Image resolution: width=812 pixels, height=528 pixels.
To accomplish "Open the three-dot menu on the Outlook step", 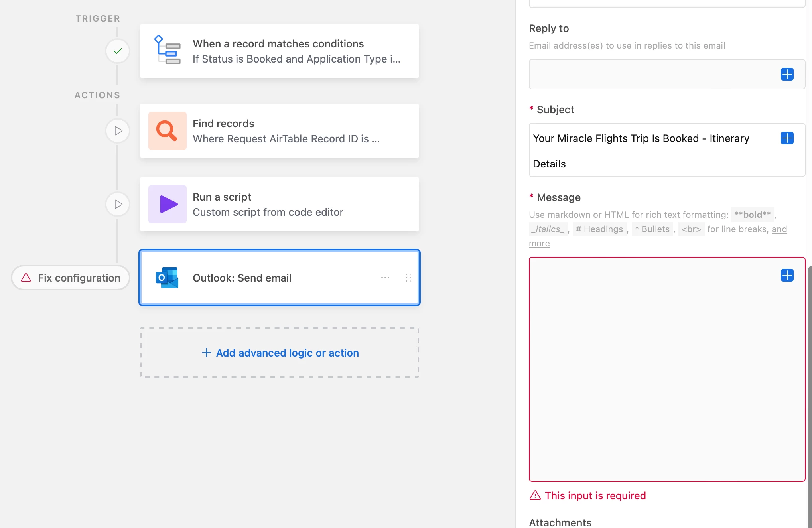I will [x=385, y=278].
